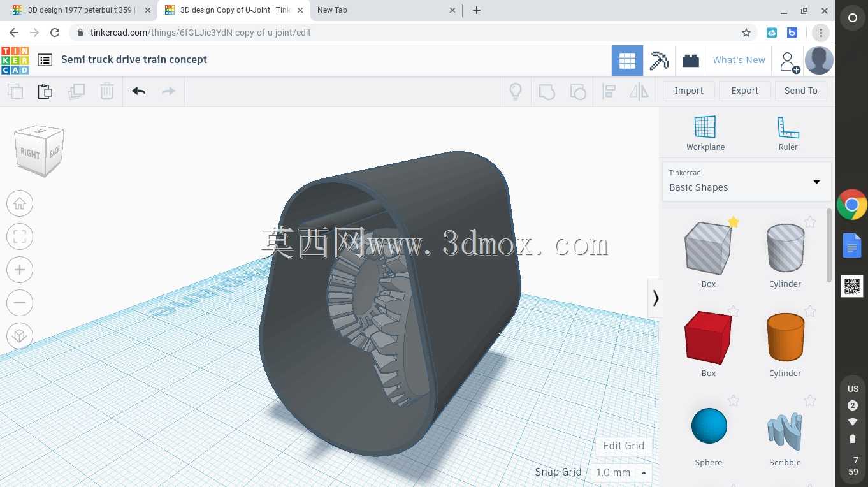This screenshot has width=868, height=487.
Task: Reload the page
Action: point(55,33)
